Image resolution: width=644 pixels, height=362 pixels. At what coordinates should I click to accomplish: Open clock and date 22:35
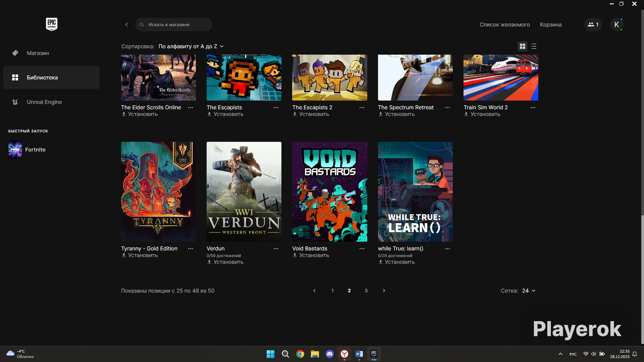[620, 354]
